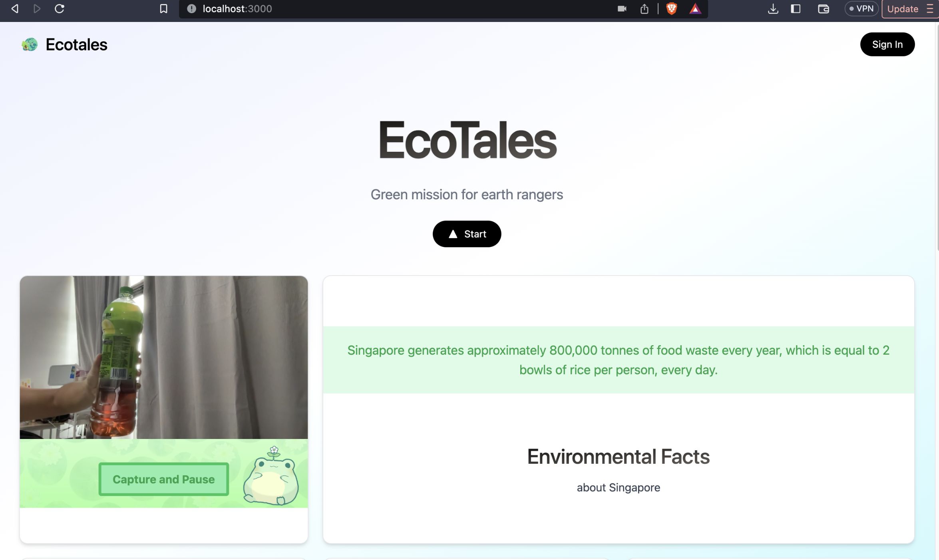Click the camera permission icon in address bar
The height and width of the screenshot is (560, 939).
[622, 9]
